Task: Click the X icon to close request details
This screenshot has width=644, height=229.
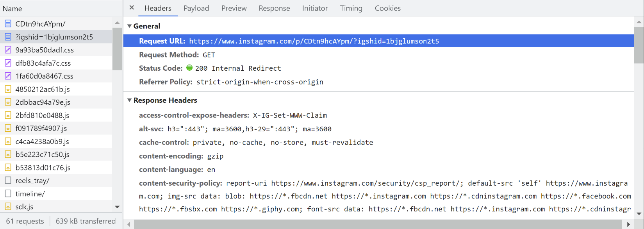Action: coord(131,8)
